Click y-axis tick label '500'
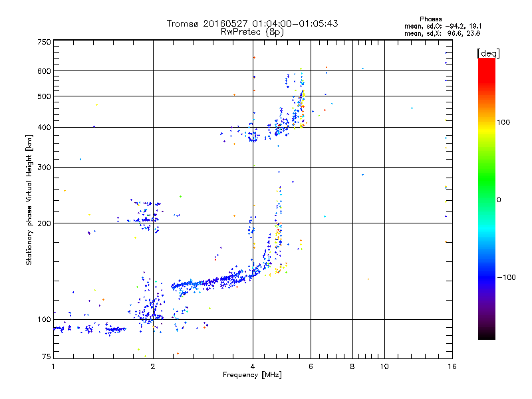Image resolution: width=532 pixels, height=399 pixels. (x=44, y=96)
